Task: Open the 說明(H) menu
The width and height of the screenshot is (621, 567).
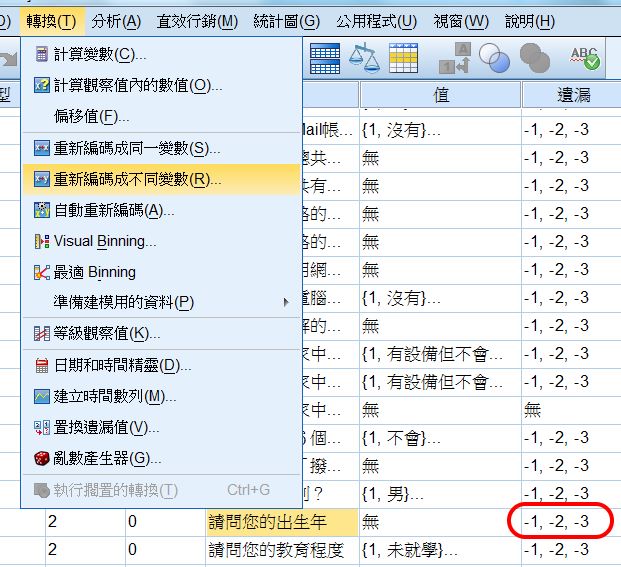Action: coord(530,21)
